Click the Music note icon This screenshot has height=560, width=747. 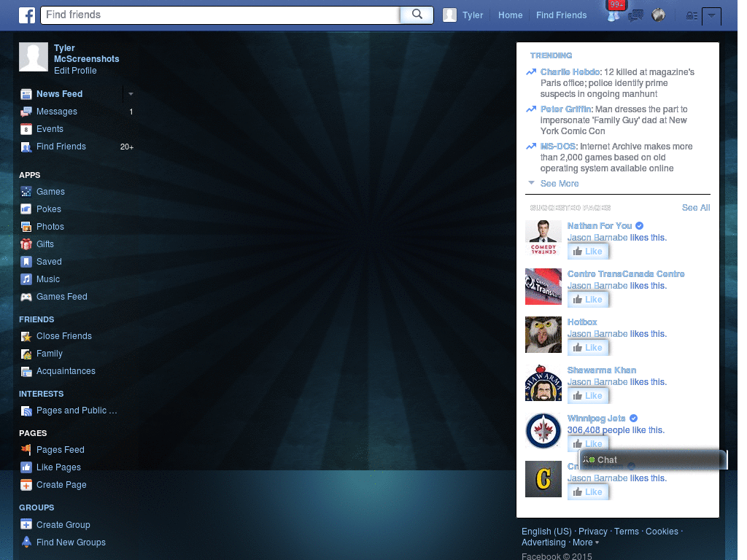(x=26, y=279)
